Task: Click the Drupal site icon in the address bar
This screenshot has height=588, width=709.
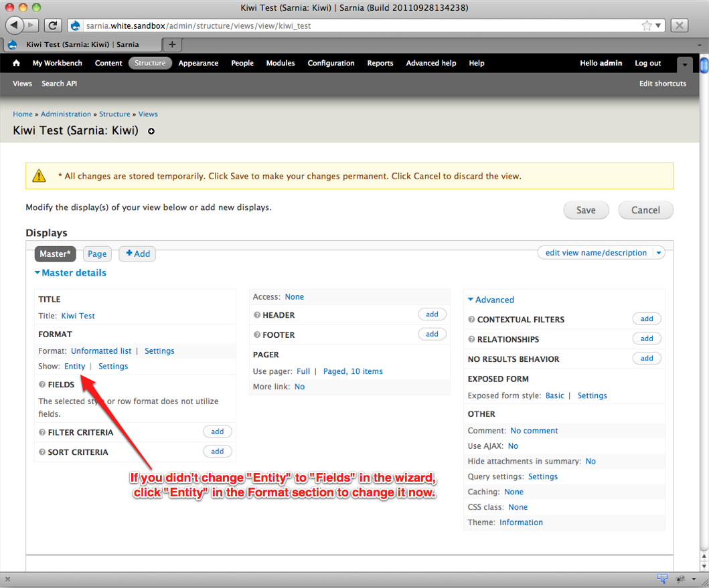Action: point(76,26)
